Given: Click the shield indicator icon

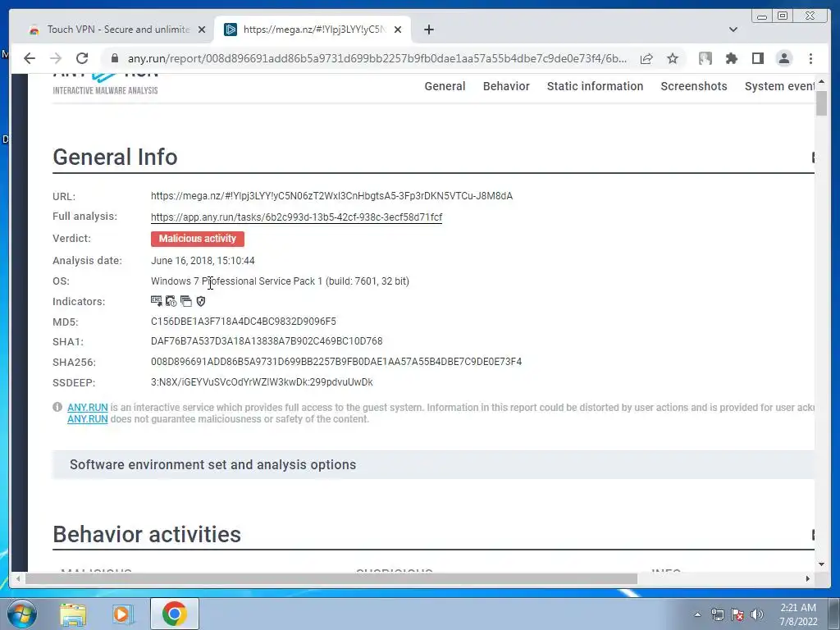Looking at the screenshot, I should click(201, 301).
